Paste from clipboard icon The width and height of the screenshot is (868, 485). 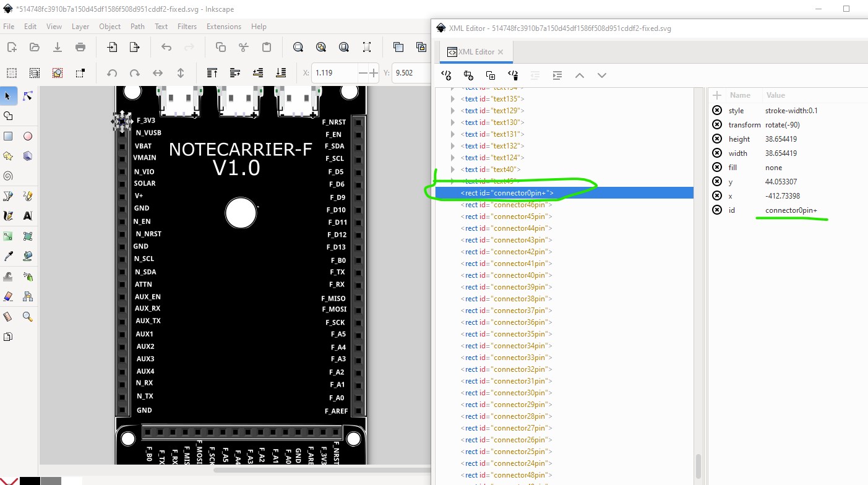(x=267, y=47)
